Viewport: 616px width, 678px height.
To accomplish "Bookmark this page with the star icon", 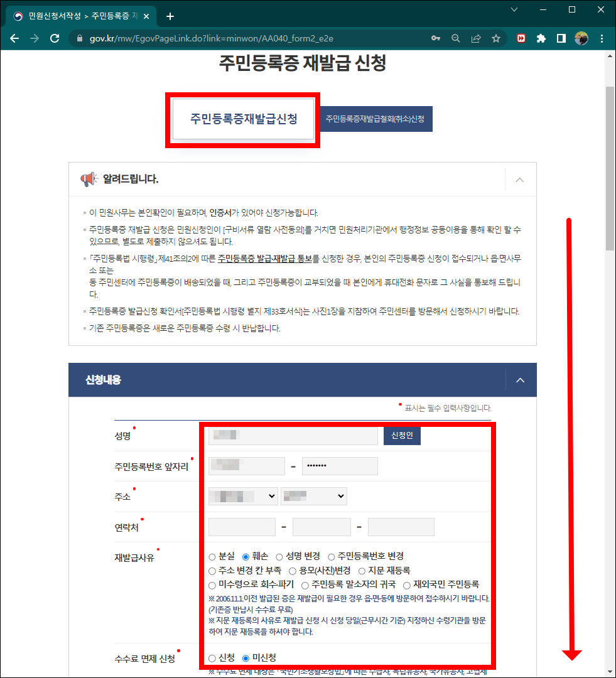I will coord(496,38).
